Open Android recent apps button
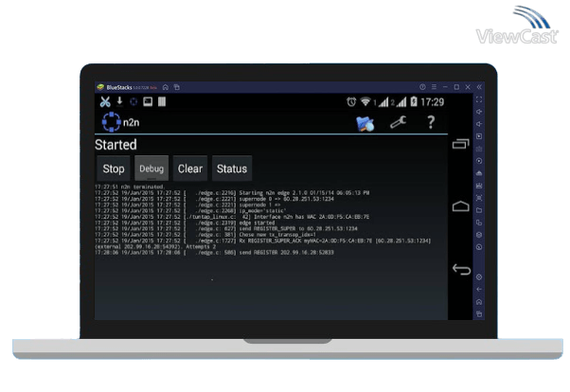The image size is (570, 392). [460, 144]
